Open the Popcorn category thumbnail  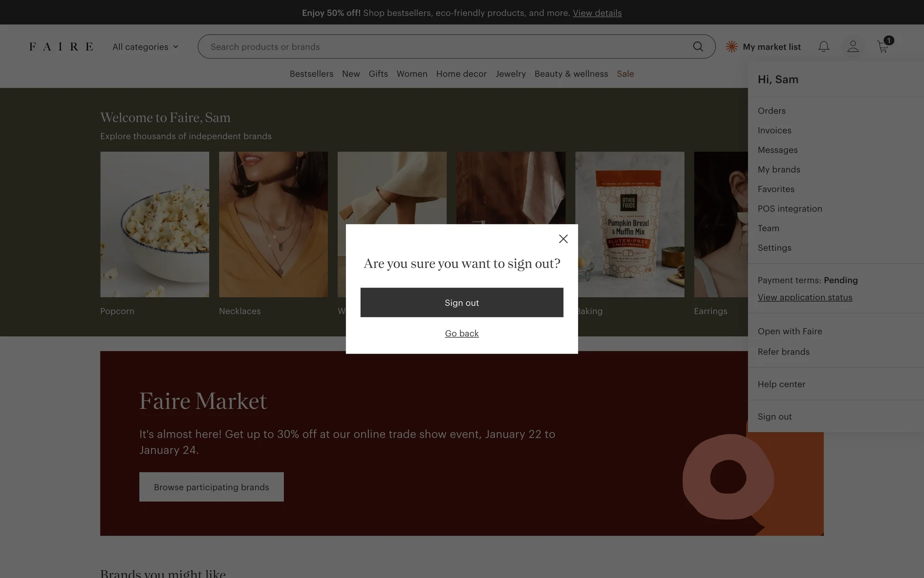154,224
